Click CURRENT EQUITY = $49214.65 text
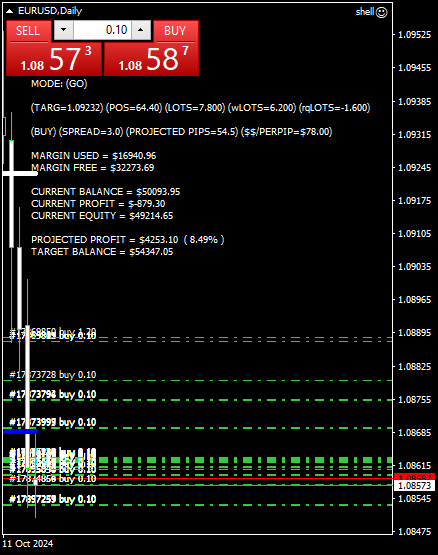The height and width of the screenshot is (555, 438). pyautogui.click(x=102, y=216)
